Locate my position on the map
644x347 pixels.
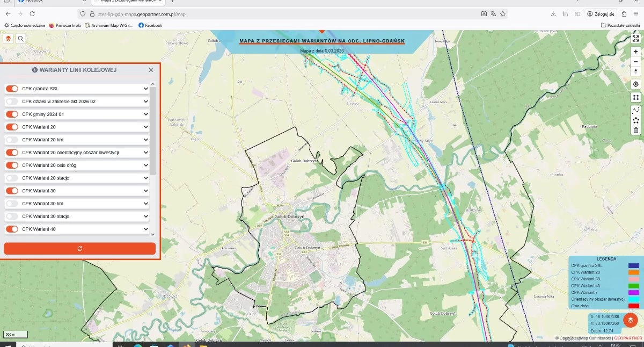[635, 84]
